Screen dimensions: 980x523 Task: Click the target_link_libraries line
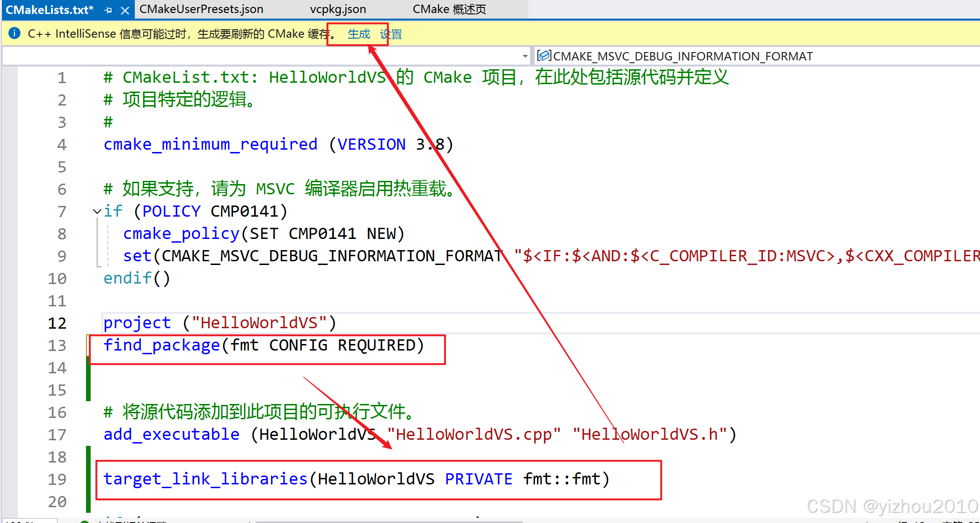click(356, 479)
